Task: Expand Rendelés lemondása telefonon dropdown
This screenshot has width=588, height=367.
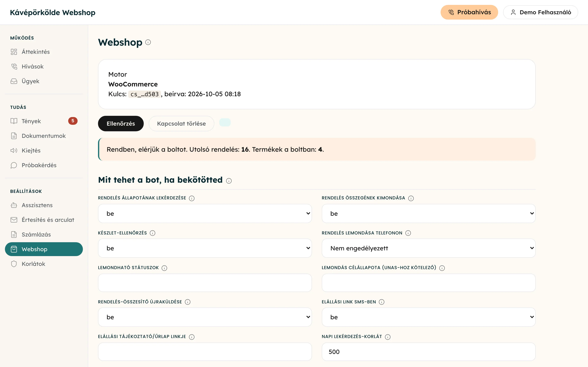Action: [x=429, y=248]
